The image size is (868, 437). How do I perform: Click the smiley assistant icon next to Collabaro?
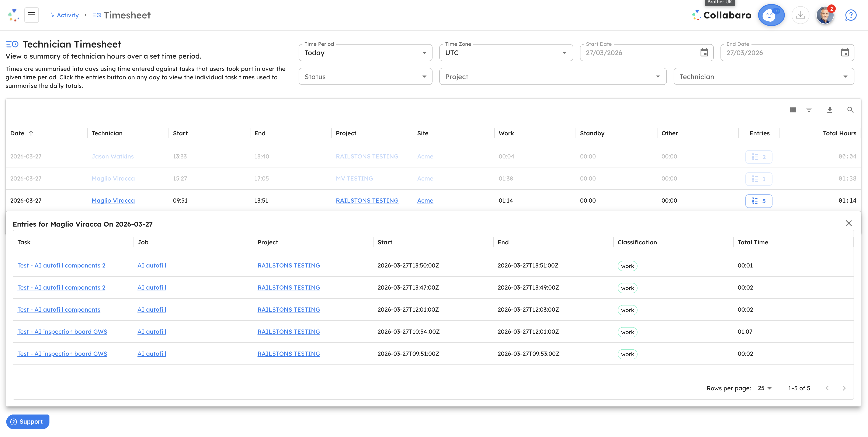pos(771,15)
